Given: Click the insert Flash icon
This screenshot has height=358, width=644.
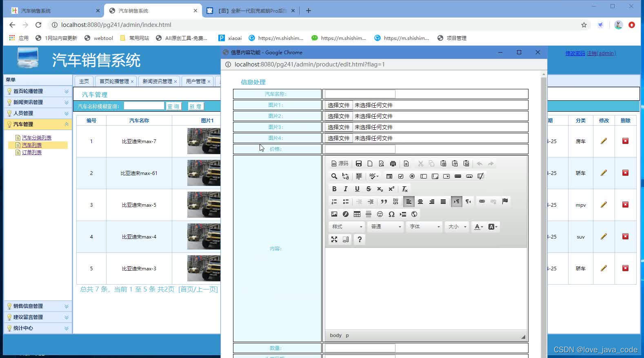Looking at the screenshot, I should [x=346, y=214].
